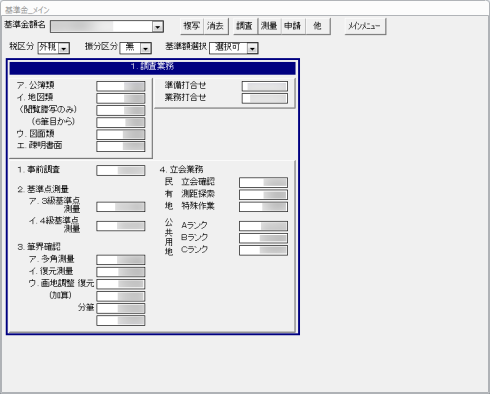Click the 1.調査業務 header bar
This screenshot has height=394, width=490.
152,68
